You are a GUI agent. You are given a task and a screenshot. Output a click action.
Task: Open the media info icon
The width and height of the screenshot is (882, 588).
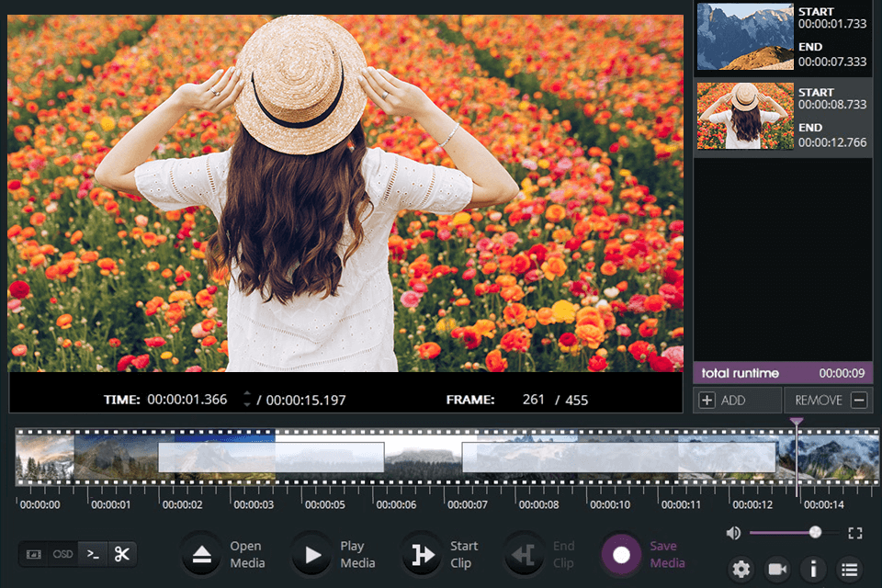812,570
